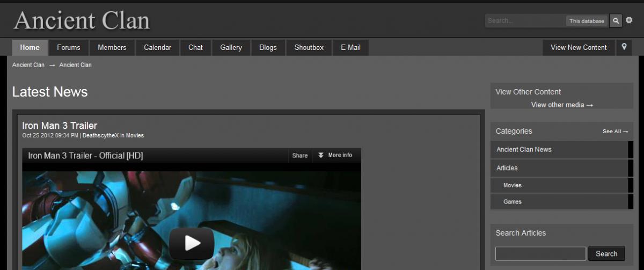The image size is (644, 270).
Task: Open advanced search gear icon
Action: [x=629, y=20]
